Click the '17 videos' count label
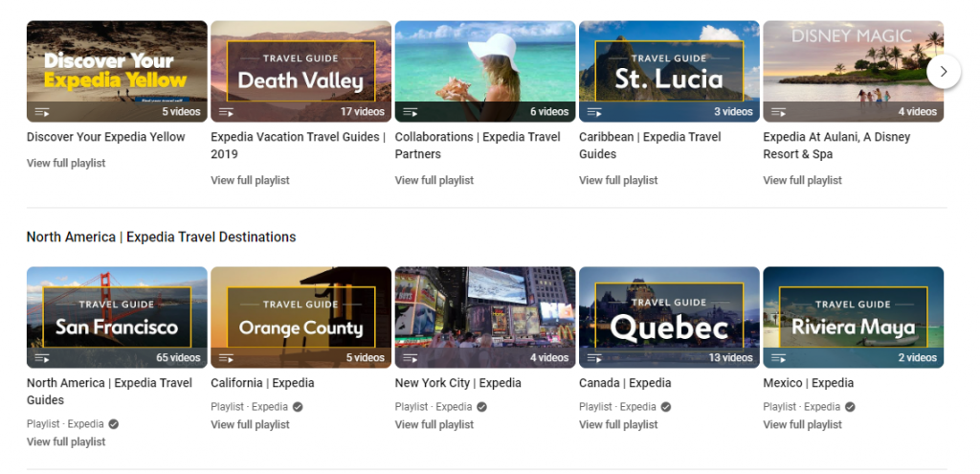 click(363, 112)
